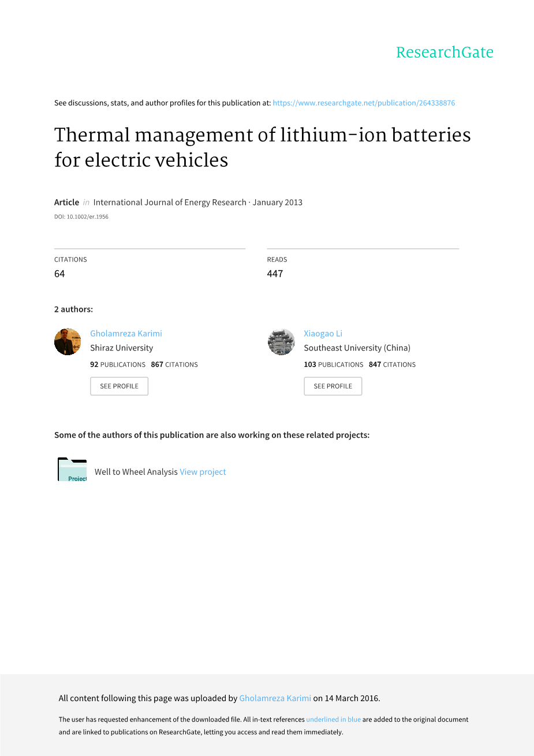Open the View project link
The height and width of the screenshot is (756, 534).
point(203,472)
